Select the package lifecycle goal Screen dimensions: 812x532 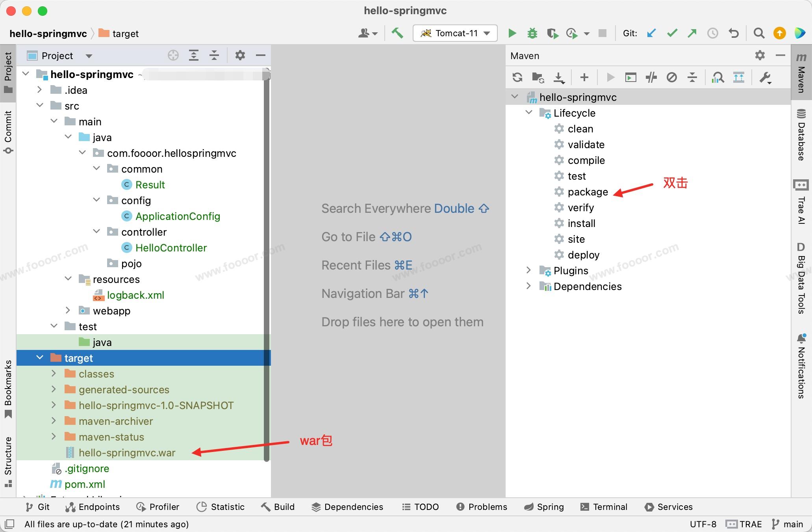588,192
